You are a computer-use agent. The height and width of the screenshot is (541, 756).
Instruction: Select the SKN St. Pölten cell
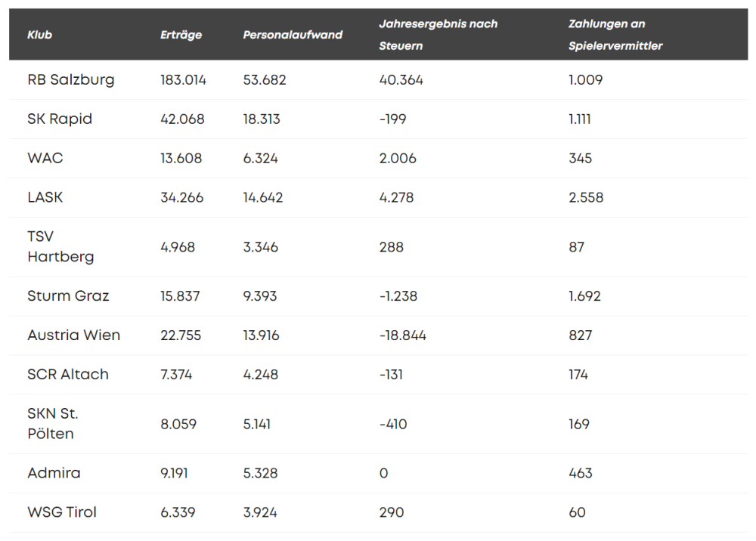[52, 424]
